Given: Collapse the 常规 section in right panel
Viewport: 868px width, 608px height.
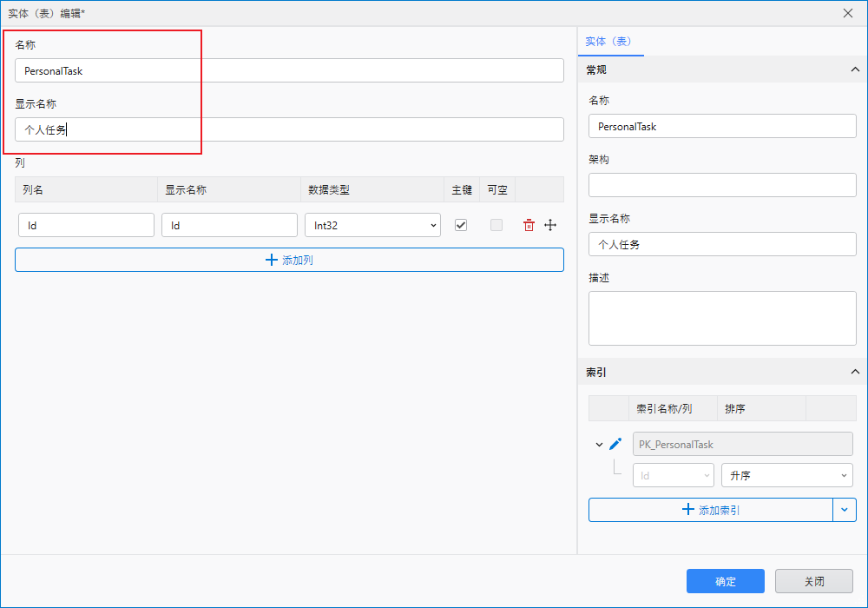Looking at the screenshot, I should tap(855, 69).
